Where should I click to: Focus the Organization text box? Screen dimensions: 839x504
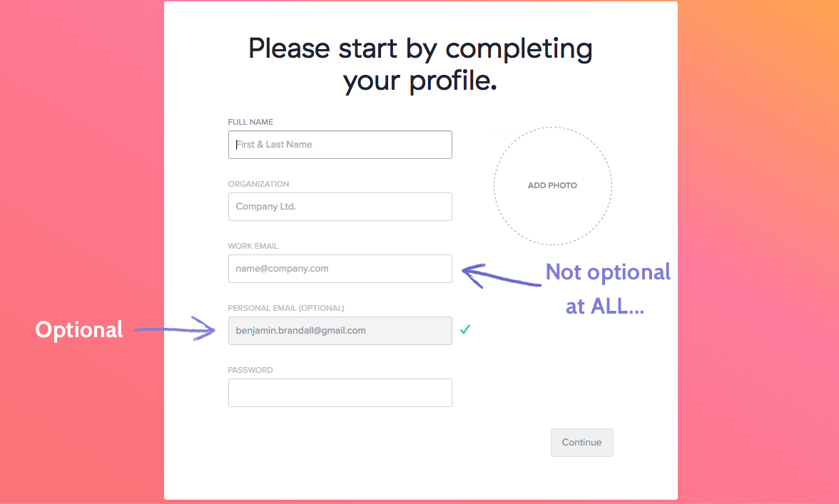[340, 207]
